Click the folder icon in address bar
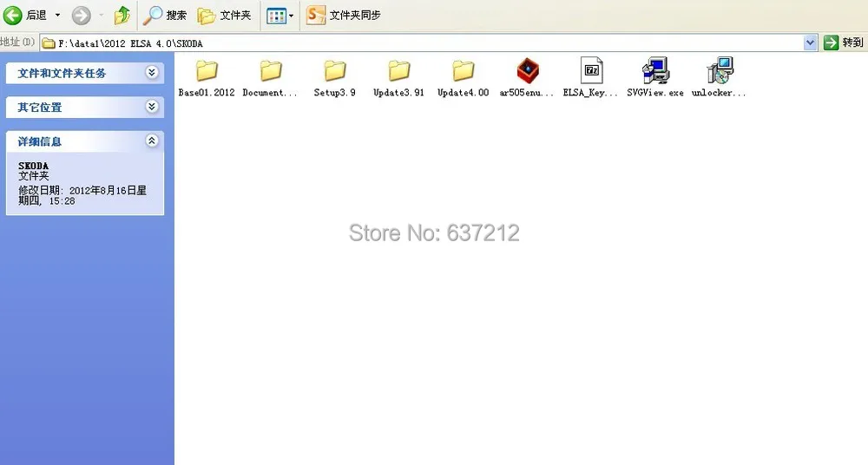 pyautogui.click(x=49, y=43)
